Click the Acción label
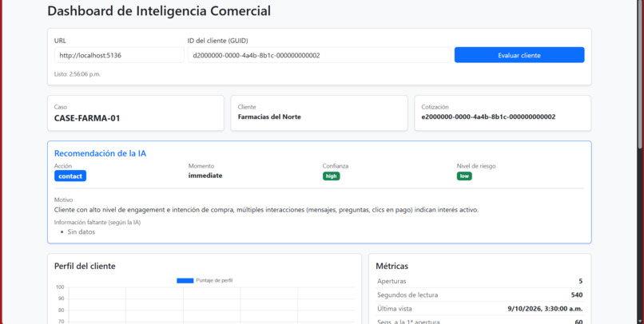The image size is (644, 324). [x=63, y=166]
